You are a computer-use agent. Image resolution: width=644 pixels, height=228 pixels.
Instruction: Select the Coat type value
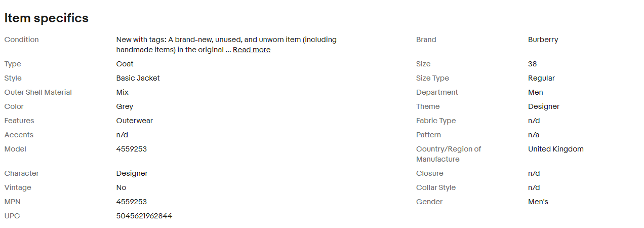click(x=125, y=64)
